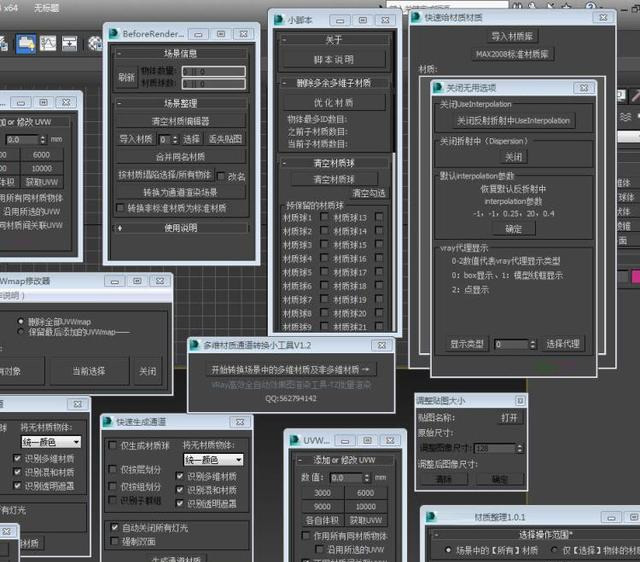
Task: Toggle 转换非标准材质为标准材质 checkbox
Action: pos(120,207)
